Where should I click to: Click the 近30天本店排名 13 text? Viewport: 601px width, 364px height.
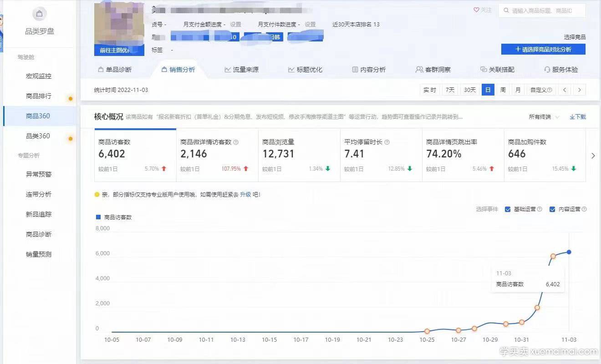tap(356, 25)
